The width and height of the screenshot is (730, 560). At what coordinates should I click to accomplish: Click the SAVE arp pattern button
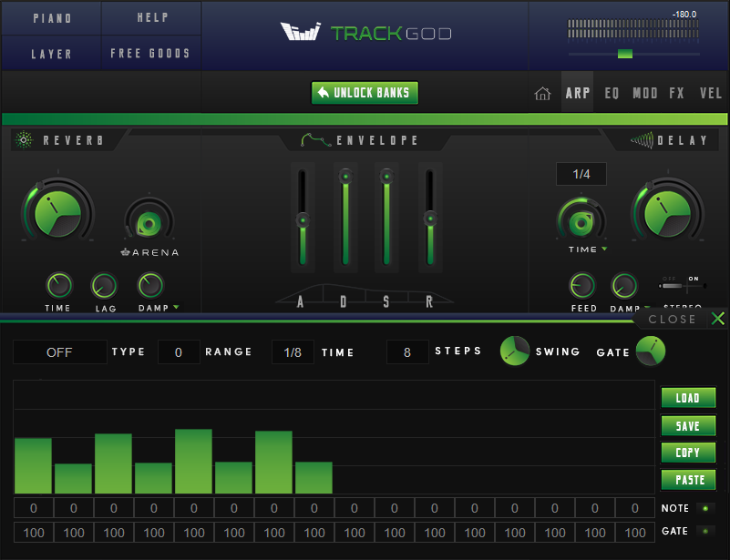688,425
